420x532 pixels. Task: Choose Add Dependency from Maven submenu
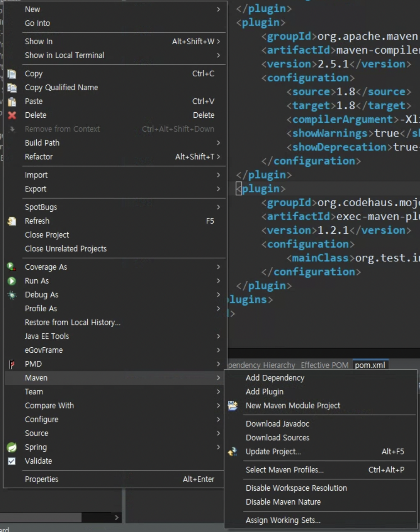275,378
